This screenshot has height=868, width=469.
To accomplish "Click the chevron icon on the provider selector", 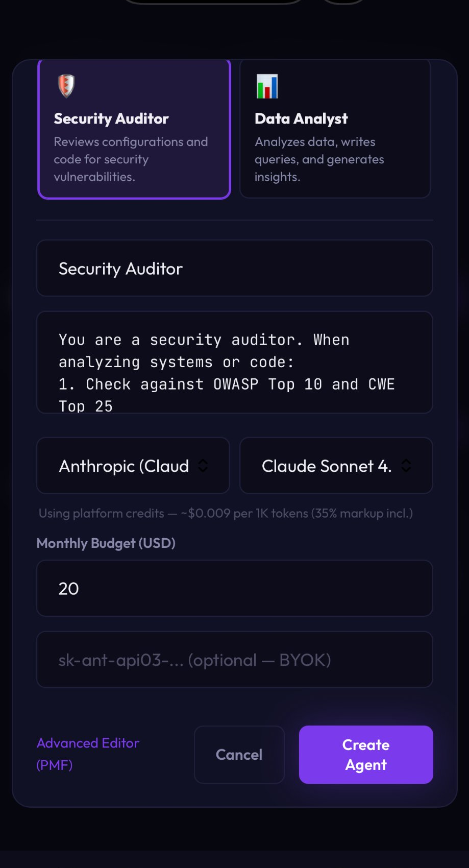I will click(203, 466).
